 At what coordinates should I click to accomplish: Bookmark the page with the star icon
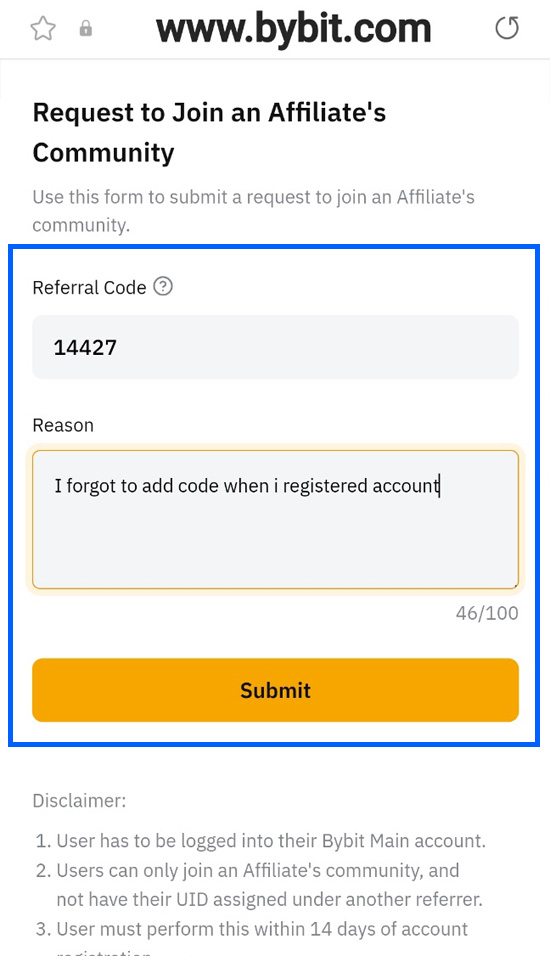[x=43, y=29]
